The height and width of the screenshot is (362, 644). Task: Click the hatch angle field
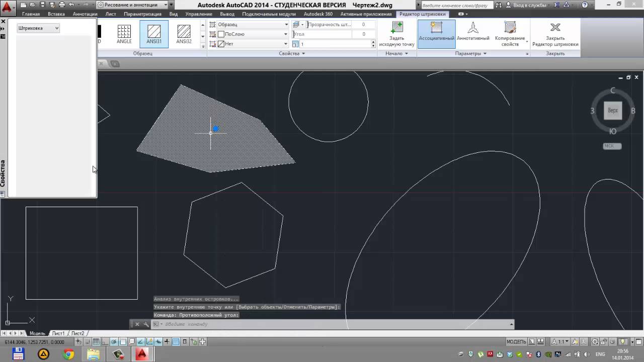point(334,34)
